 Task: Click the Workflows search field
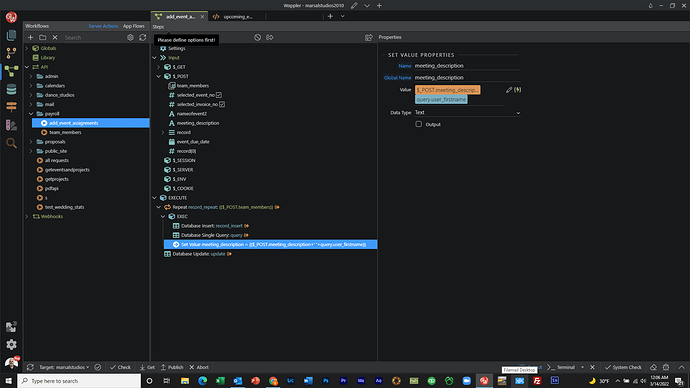pyautogui.click(x=92, y=38)
